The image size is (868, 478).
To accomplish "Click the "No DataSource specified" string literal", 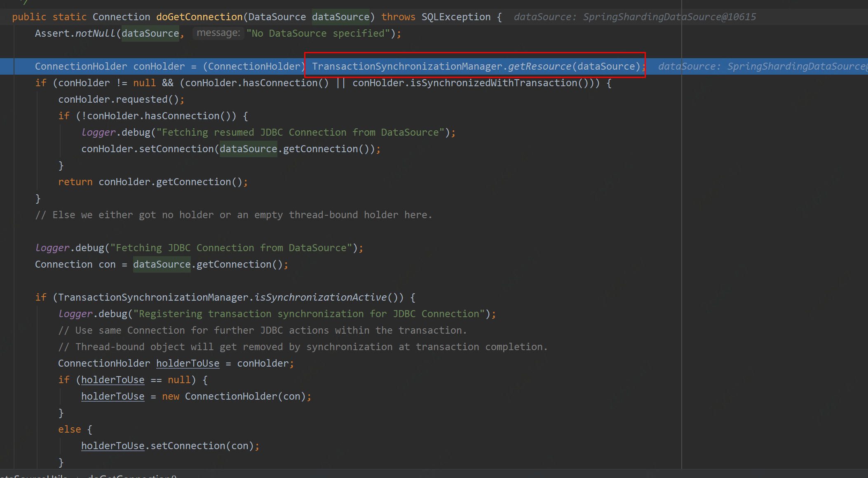I will point(318,33).
